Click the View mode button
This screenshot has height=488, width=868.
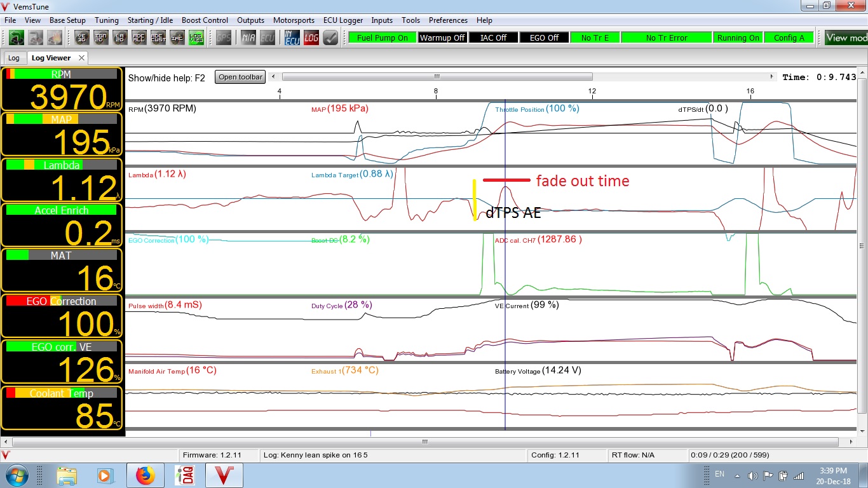coord(846,38)
